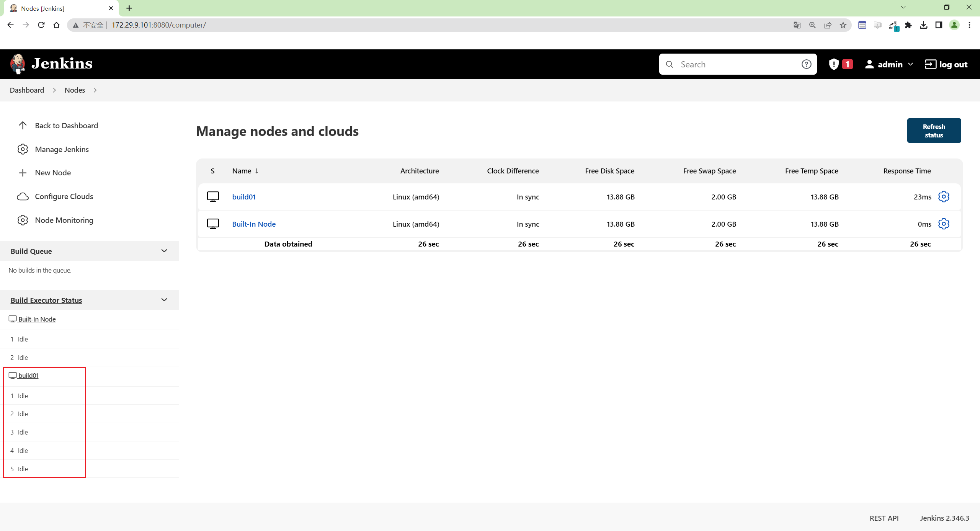The width and height of the screenshot is (980, 531).
Task: Click build01 computer status icon
Action: (213, 197)
